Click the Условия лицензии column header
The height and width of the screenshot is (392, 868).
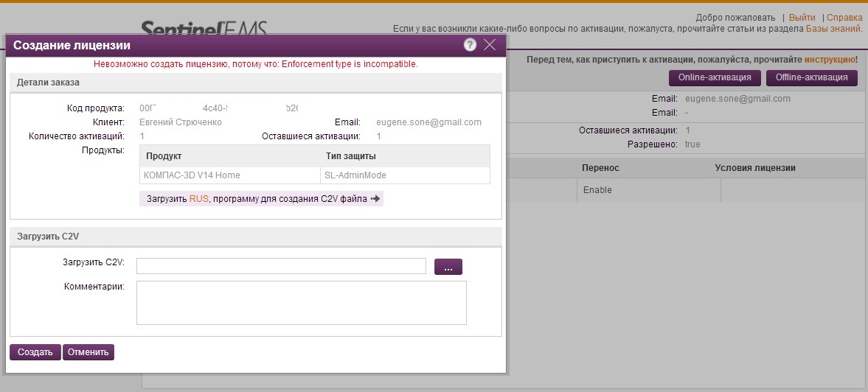755,167
